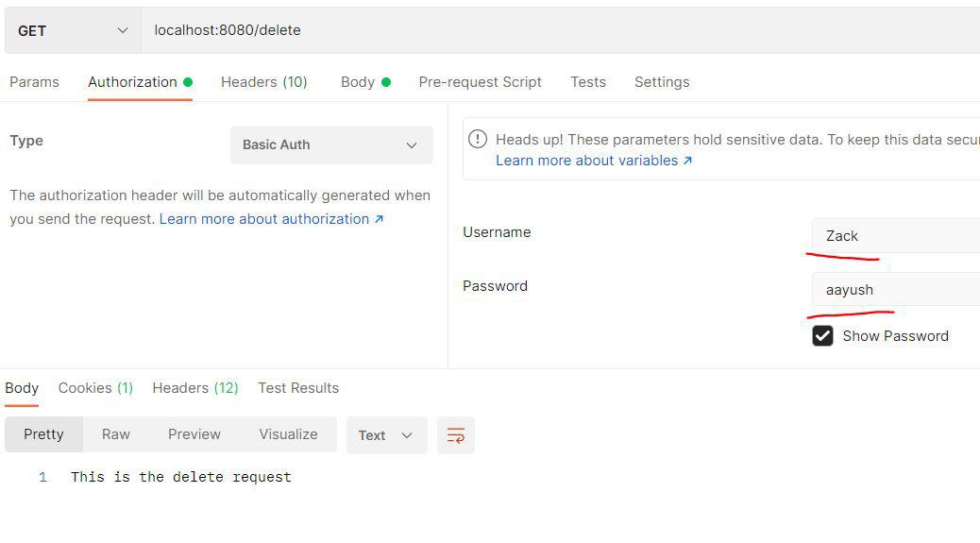
Task: Switch to the Params tab
Action: point(34,82)
